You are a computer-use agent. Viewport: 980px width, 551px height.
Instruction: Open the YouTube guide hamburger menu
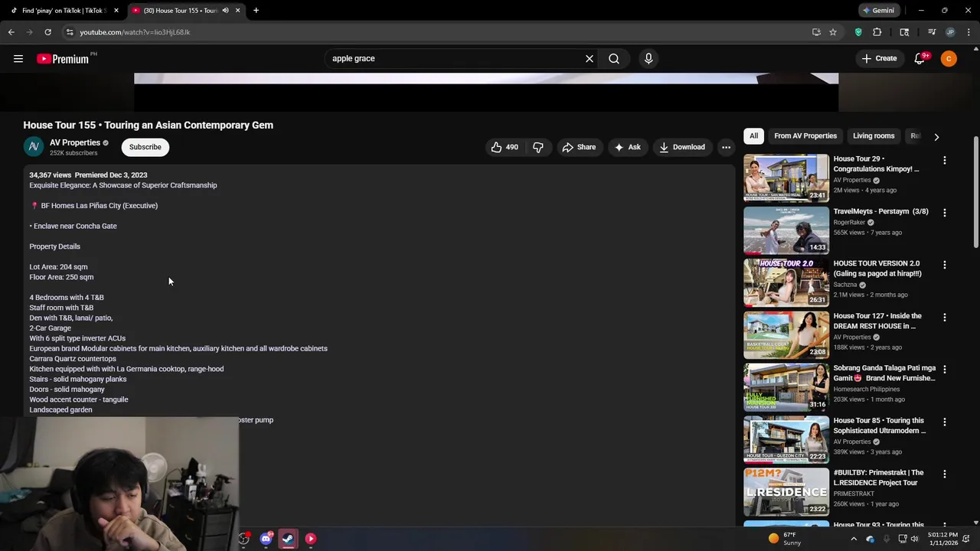tap(18, 58)
